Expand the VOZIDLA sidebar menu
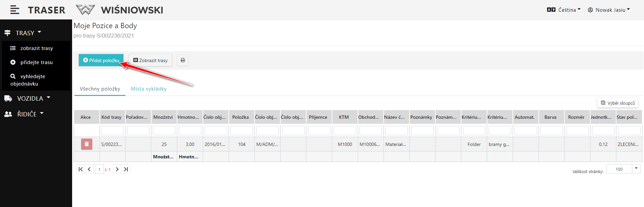Image resolution: width=644 pixels, height=207 pixels. (x=27, y=99)
